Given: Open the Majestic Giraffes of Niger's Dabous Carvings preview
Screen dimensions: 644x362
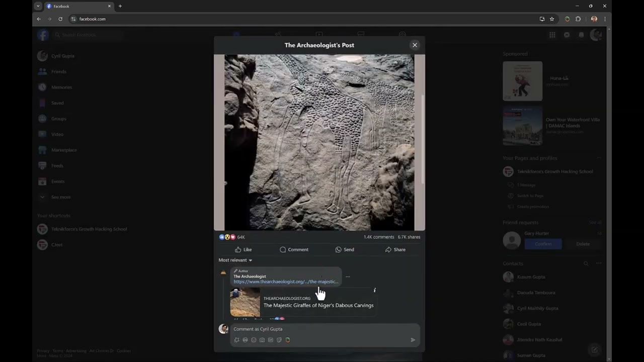Looking at the screenshot, I should click(304, 302).
